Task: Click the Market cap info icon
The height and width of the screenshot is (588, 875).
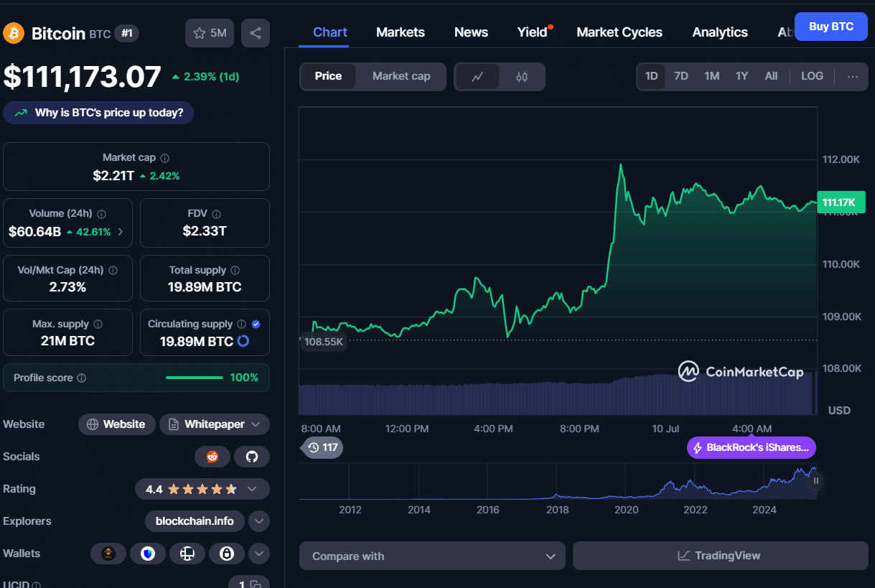Action: [165, 158]
